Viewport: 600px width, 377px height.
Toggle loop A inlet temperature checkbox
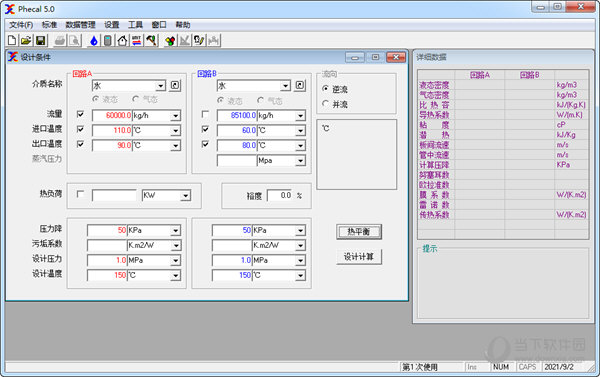tap(80, 129)
